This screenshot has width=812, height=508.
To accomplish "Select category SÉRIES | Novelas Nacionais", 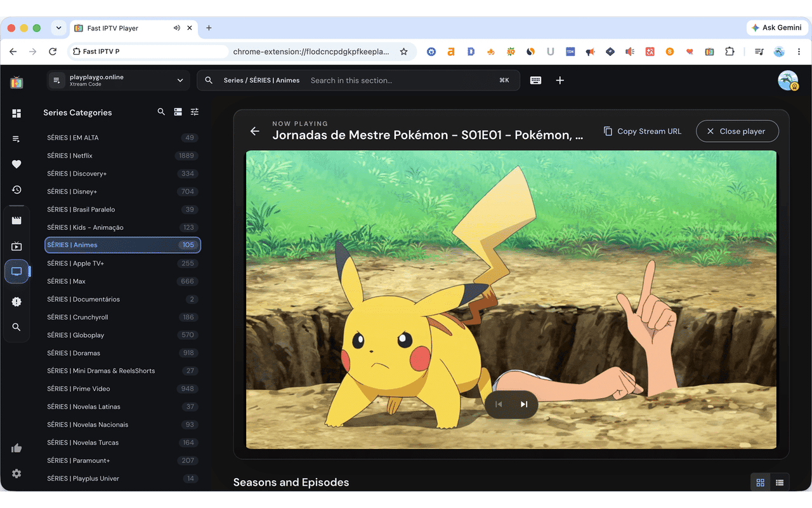I will [x=122, y=425].
